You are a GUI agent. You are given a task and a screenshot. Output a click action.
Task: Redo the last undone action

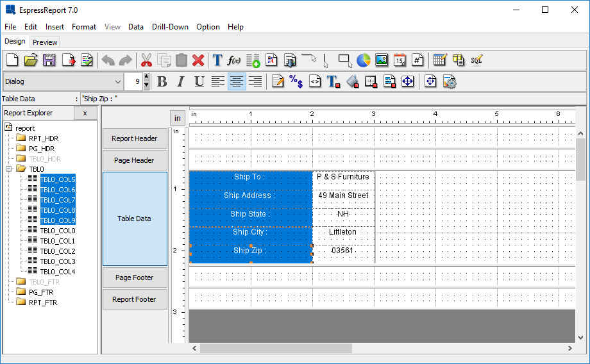pyautogui.click(x=125, y=60)
